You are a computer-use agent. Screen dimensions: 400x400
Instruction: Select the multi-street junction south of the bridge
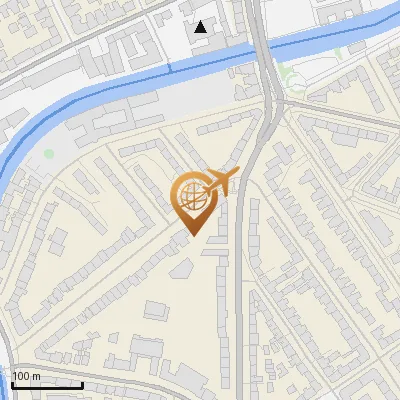coord(279,100)
